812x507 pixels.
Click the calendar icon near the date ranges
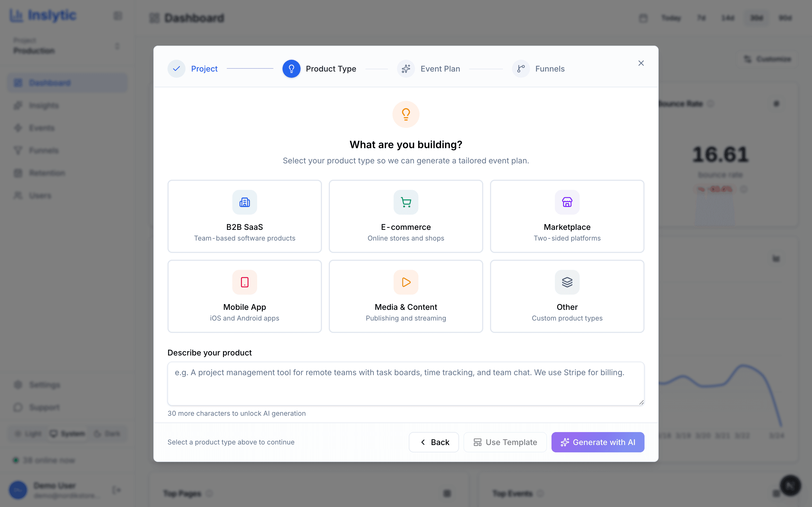(x=643, y=18)
